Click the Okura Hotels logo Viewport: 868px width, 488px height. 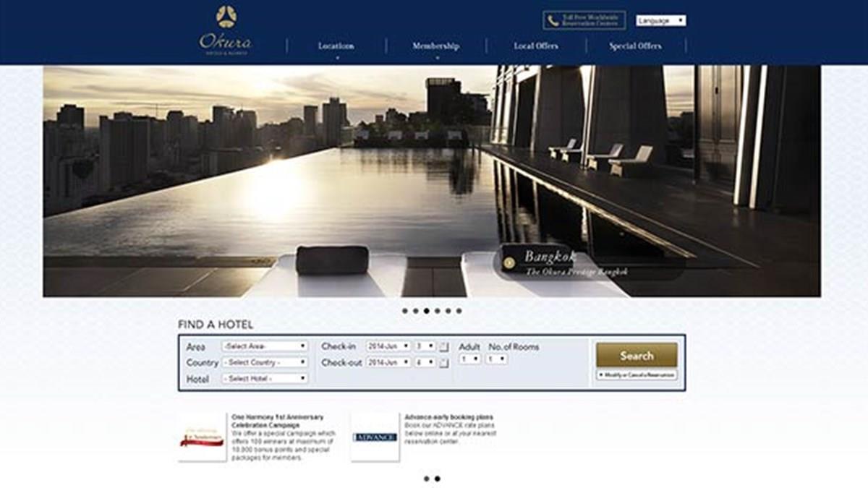click(226, 30)
